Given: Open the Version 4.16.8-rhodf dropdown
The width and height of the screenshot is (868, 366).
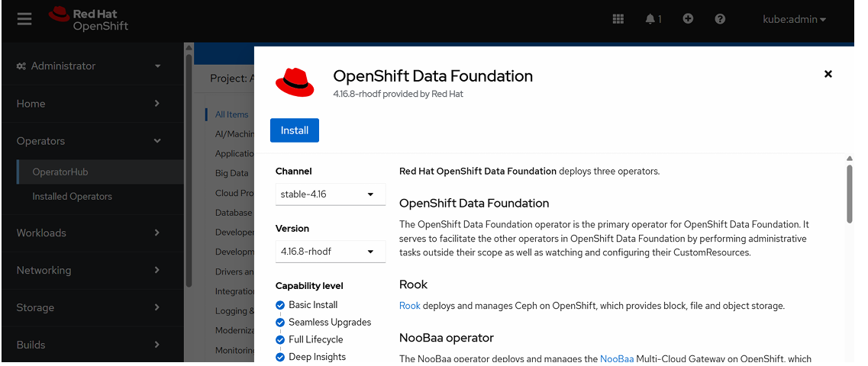Looking at the screenshot, I should tap(330, 252).
